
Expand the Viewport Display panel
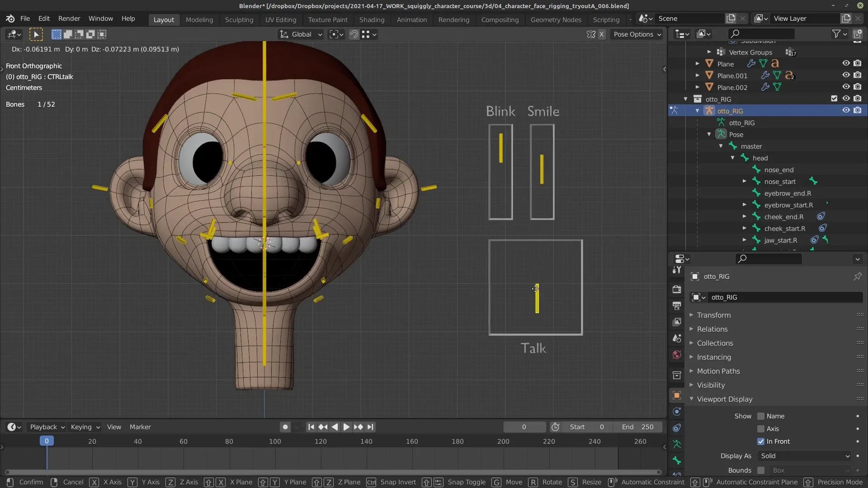pyautogui.click(x=691, y=399)
